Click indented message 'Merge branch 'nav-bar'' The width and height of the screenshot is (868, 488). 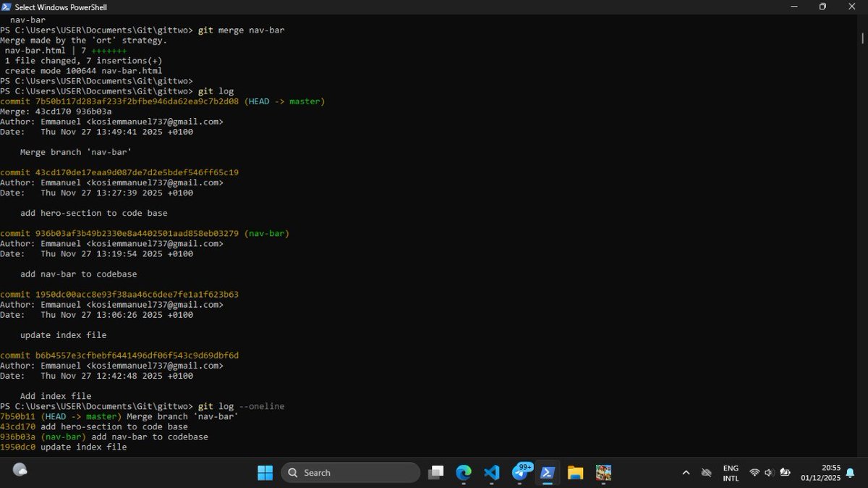pos(76,152)
